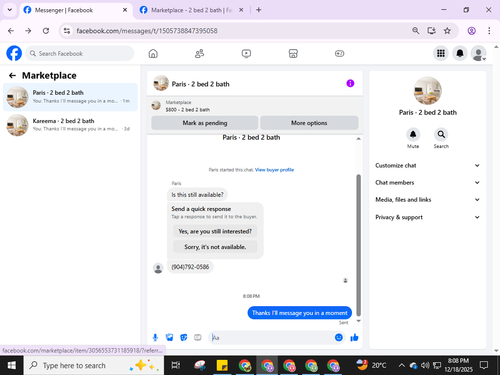Mute the Paris conversation

pyautogui.click(x=413, y=135)
